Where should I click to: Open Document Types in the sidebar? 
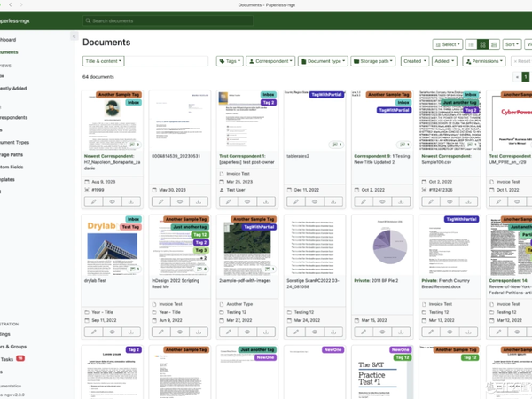click(x=14, y=142)
